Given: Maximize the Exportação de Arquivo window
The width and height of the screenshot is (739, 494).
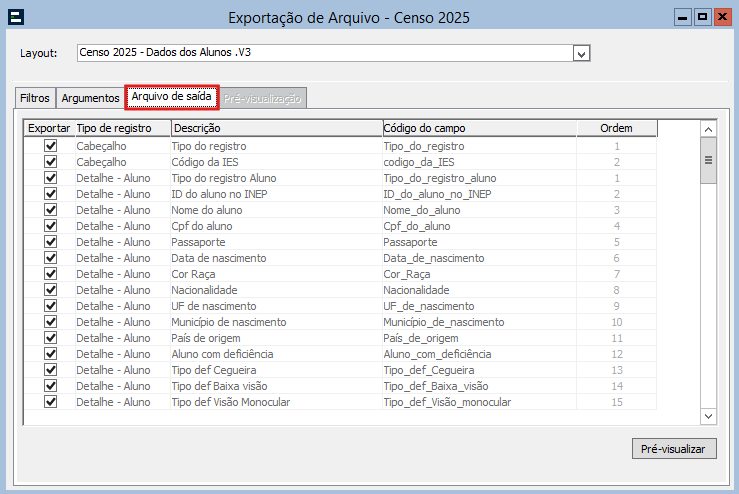Looking at the screenshot, I should tap(702, 17).
